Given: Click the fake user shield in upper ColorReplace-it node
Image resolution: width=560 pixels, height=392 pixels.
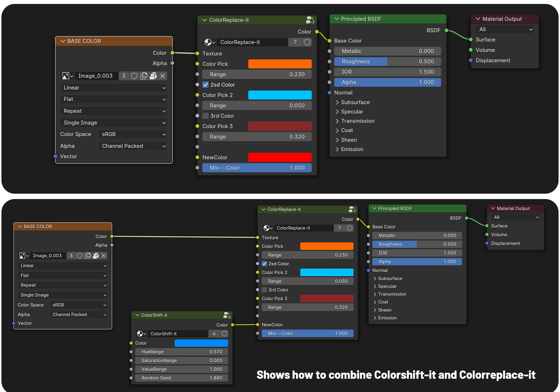Looking at the screenshot, I should coord(307,42).
